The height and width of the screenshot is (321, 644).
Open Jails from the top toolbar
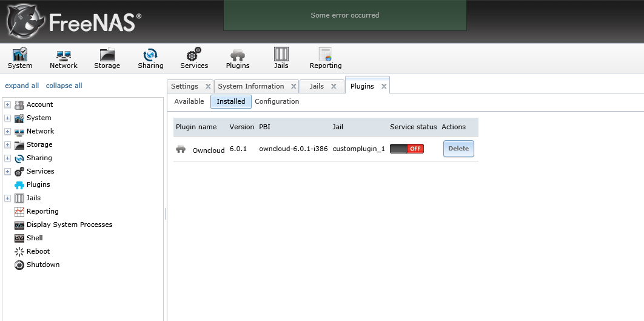[281, 58]
